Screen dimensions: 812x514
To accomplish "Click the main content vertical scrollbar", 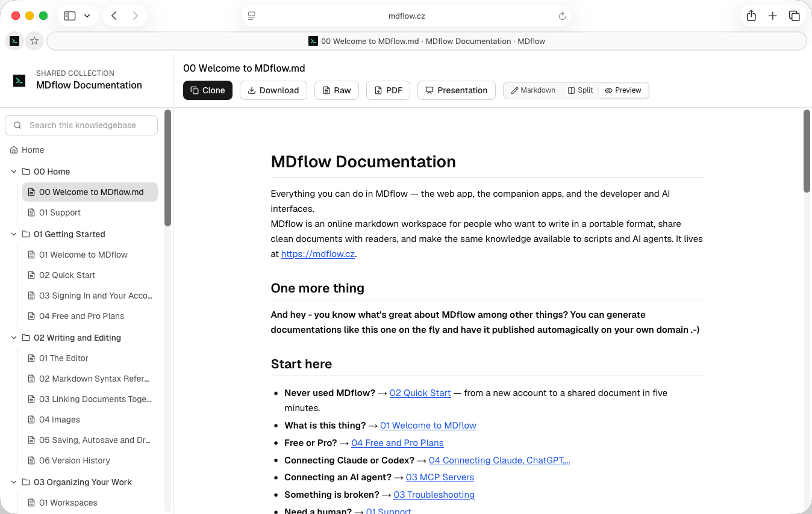I will click(x=807, y=151).
